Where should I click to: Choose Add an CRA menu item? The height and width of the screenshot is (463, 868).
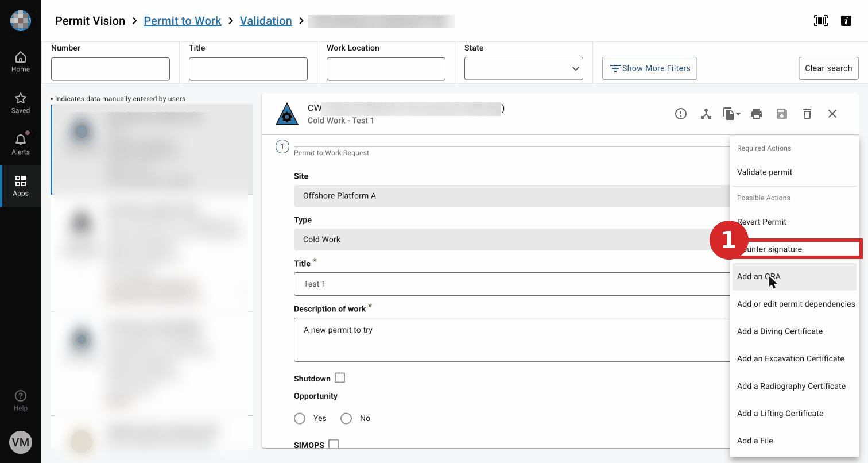coord(795,276)
